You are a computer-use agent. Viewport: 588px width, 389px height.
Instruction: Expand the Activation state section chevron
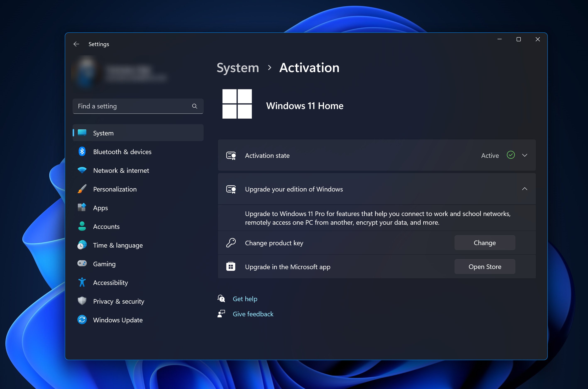click(525, 155)
